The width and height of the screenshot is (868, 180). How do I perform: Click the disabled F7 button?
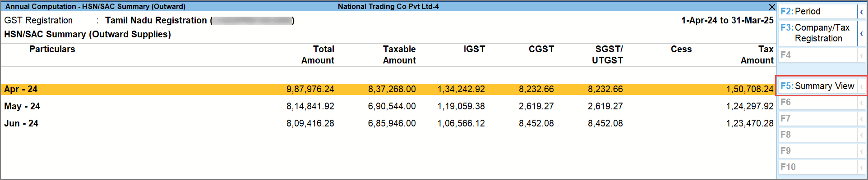(817, 118)
